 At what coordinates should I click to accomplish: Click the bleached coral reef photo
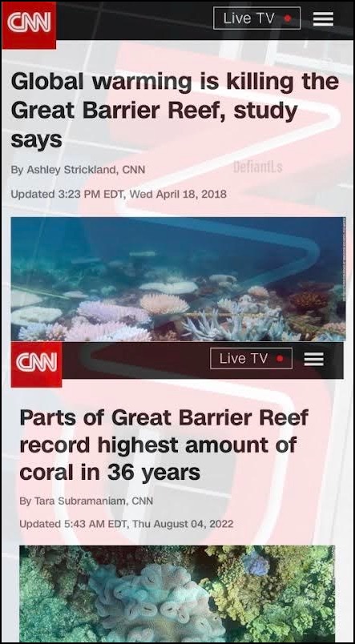click(x=178, y=280)
